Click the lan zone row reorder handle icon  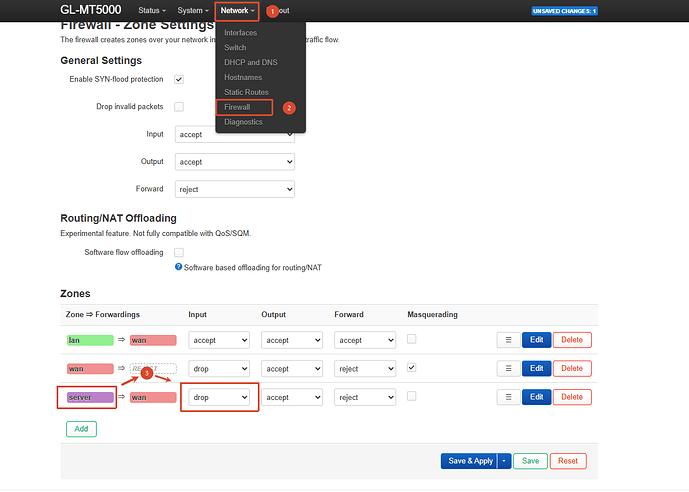coord(508,340)
